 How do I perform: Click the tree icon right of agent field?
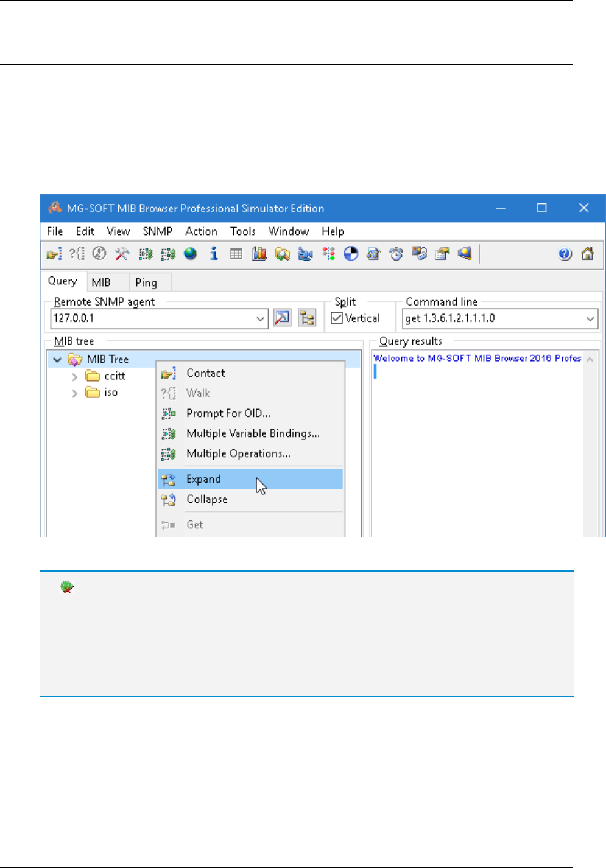[x=307, y=318]
